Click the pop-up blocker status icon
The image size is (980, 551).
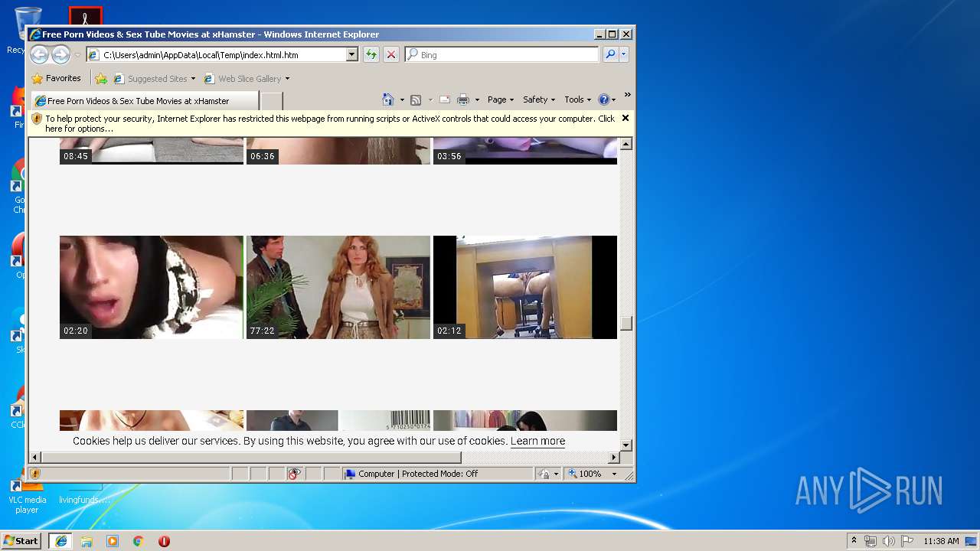[294, 474]
